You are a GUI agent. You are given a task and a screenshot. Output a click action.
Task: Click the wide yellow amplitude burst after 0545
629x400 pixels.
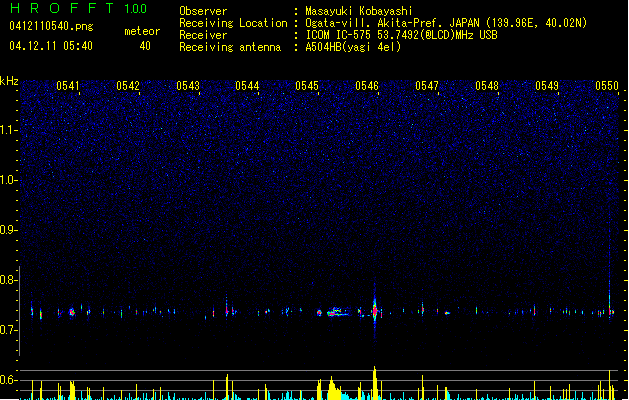333,388
